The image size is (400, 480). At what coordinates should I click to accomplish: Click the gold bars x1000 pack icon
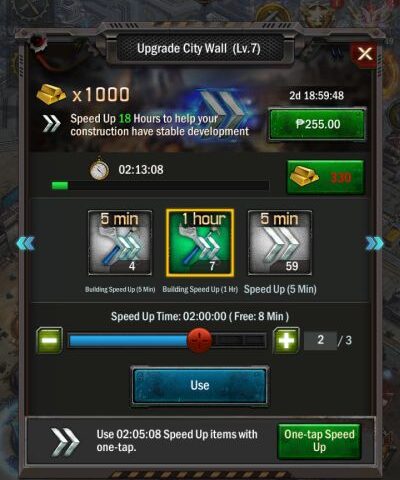click(51, 94)
